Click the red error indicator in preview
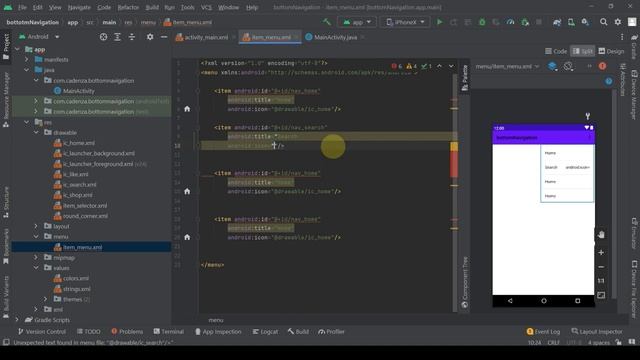Screen dimensions: 640x360 click(602, 66)
